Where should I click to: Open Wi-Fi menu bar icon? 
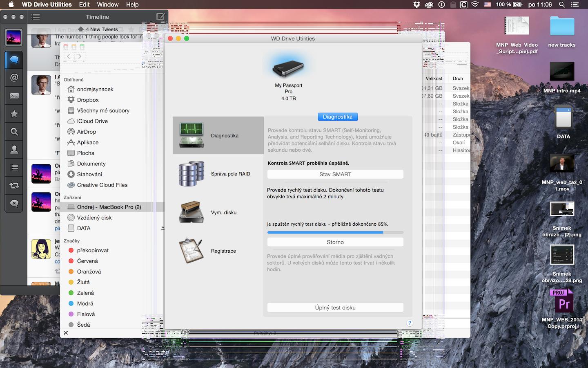(475, 4)
